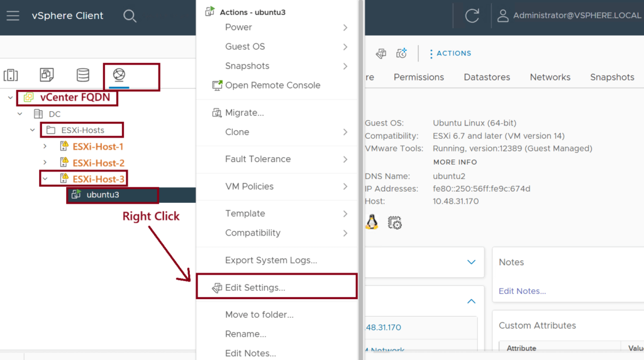Switch to Storage inventory view
This screenshot has height=360, width=644.
click(83, 75)
